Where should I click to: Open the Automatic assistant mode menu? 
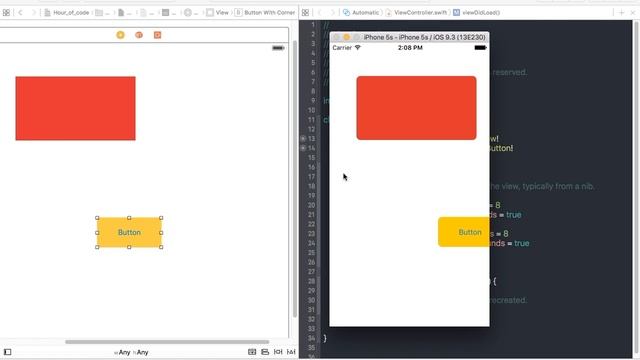pos(361,13)
